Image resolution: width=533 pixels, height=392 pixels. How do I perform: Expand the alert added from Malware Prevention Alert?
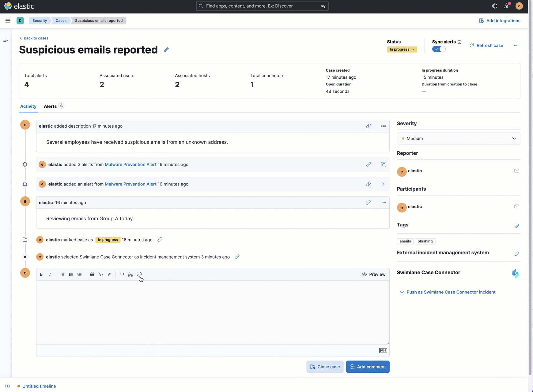pyautogui.click(x=383, y=184)
